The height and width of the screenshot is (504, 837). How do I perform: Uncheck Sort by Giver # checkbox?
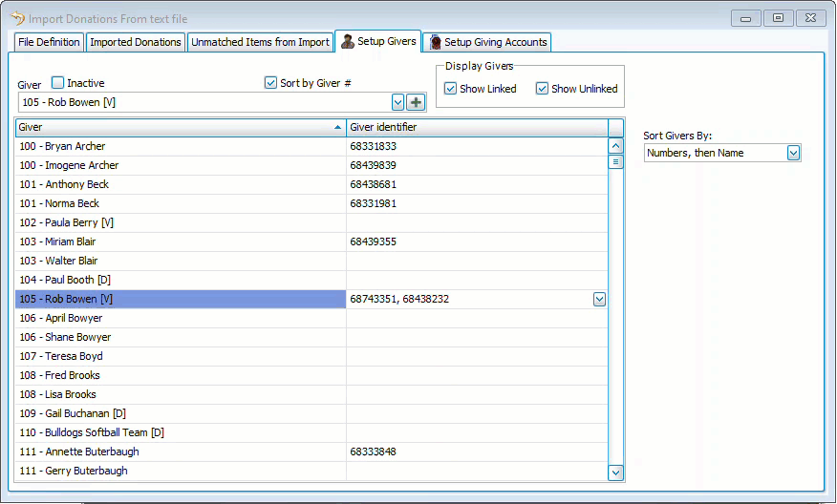point(270,83)
